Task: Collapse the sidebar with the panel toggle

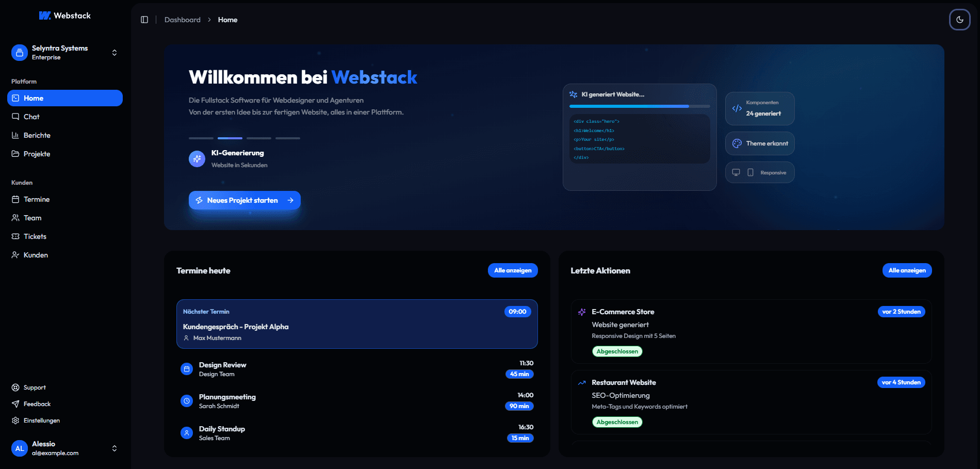Action: pos(144,20)
